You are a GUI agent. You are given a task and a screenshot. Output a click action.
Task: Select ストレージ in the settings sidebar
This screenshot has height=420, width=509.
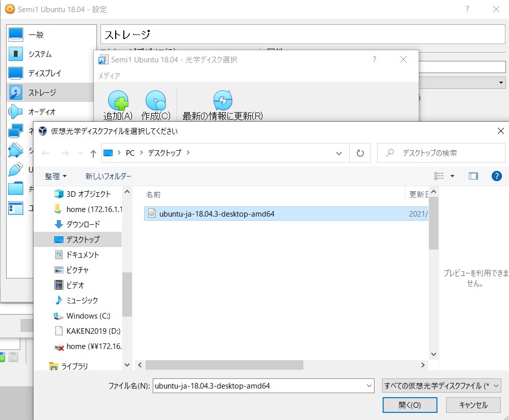point(50,92)
